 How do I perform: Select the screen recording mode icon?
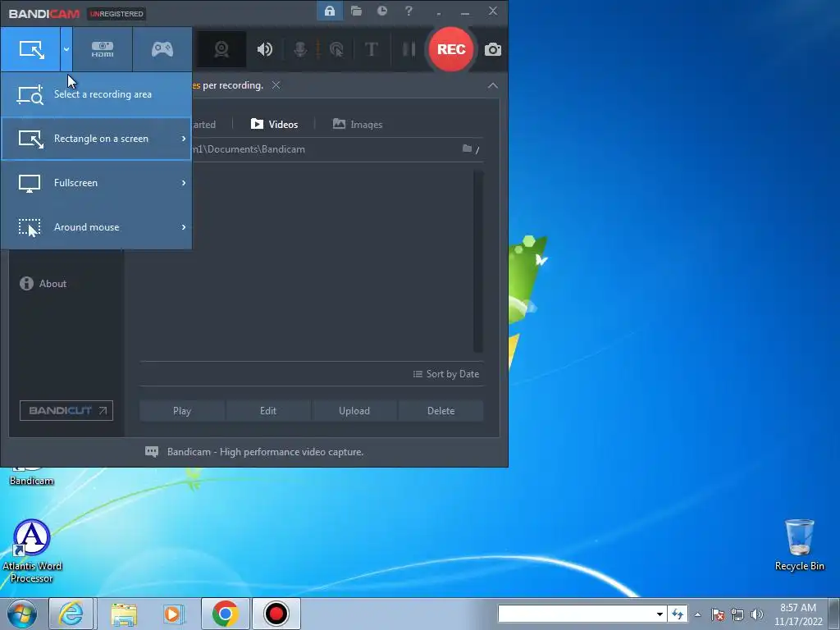[30, 49]
